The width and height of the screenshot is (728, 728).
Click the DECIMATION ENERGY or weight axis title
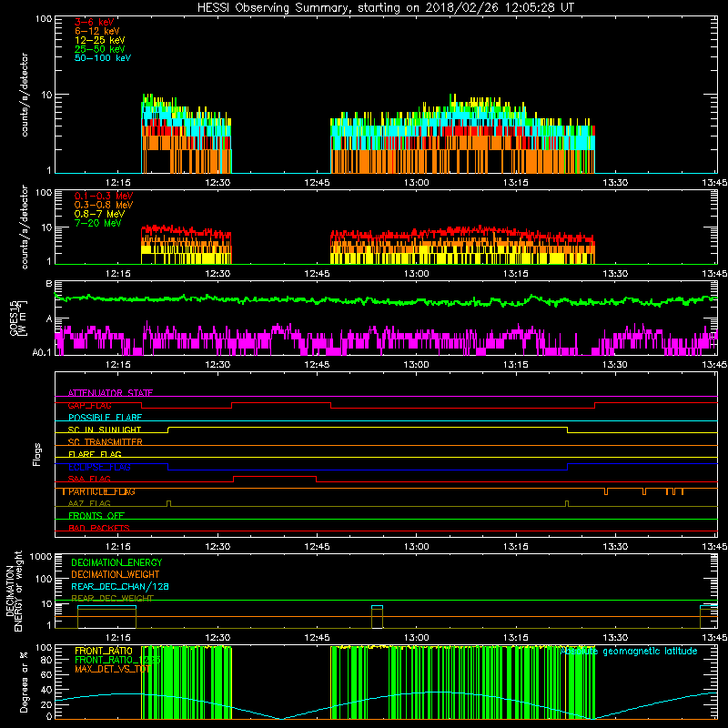14,591
